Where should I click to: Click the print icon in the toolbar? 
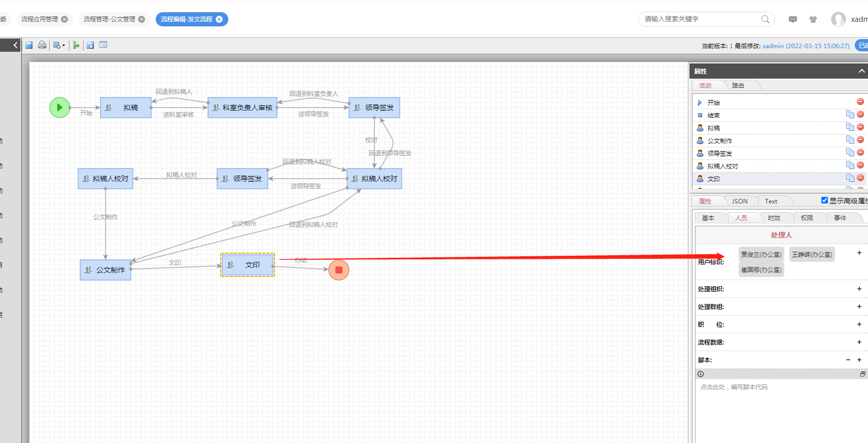point(42,45)
